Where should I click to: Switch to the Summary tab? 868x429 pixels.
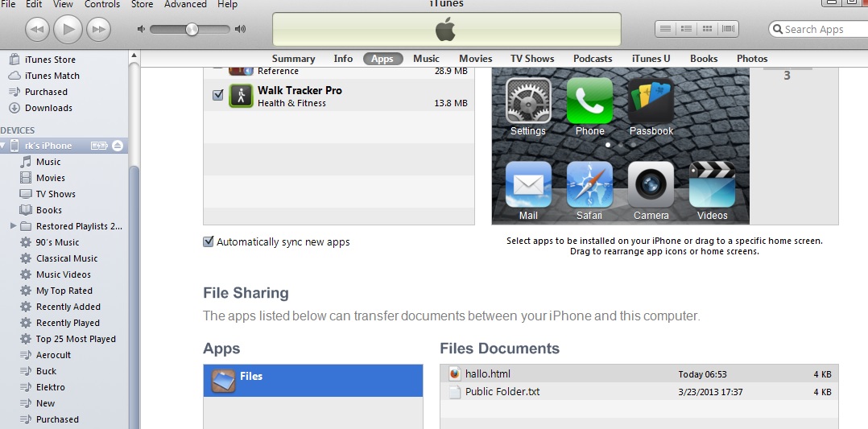(x=293, y=59)
